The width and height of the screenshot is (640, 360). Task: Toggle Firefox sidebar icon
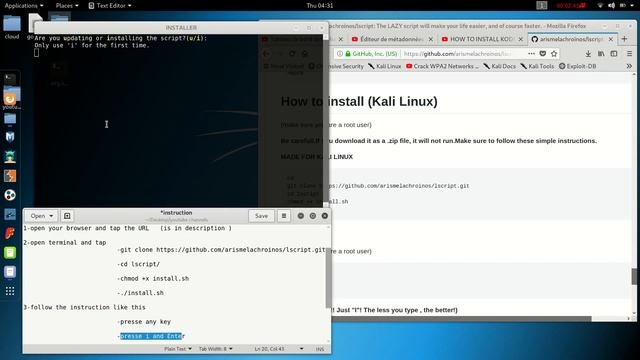[x=614, y=53]
